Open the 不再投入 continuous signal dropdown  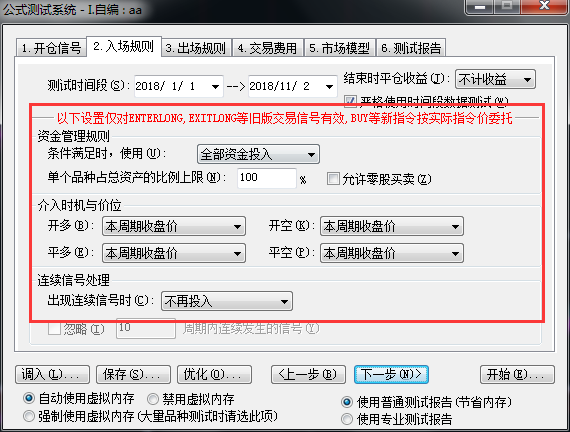(x=227, y=301)
